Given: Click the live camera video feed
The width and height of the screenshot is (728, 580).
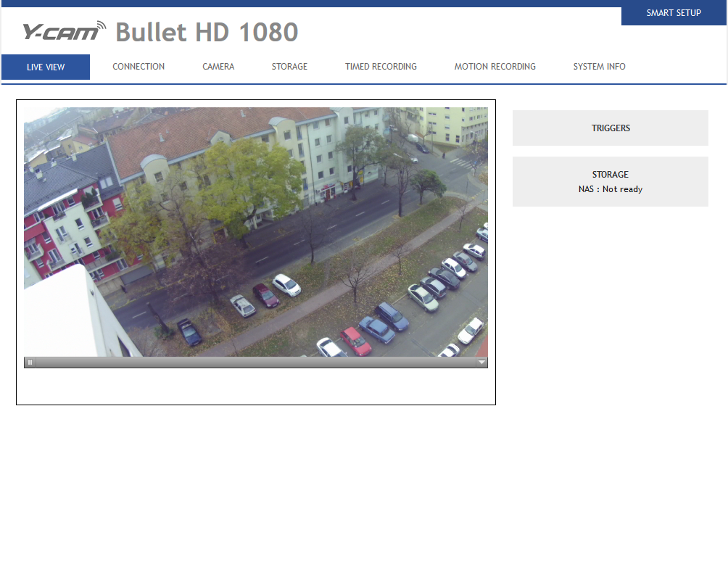Looking at the screenshot, I should tap(255, 232).
